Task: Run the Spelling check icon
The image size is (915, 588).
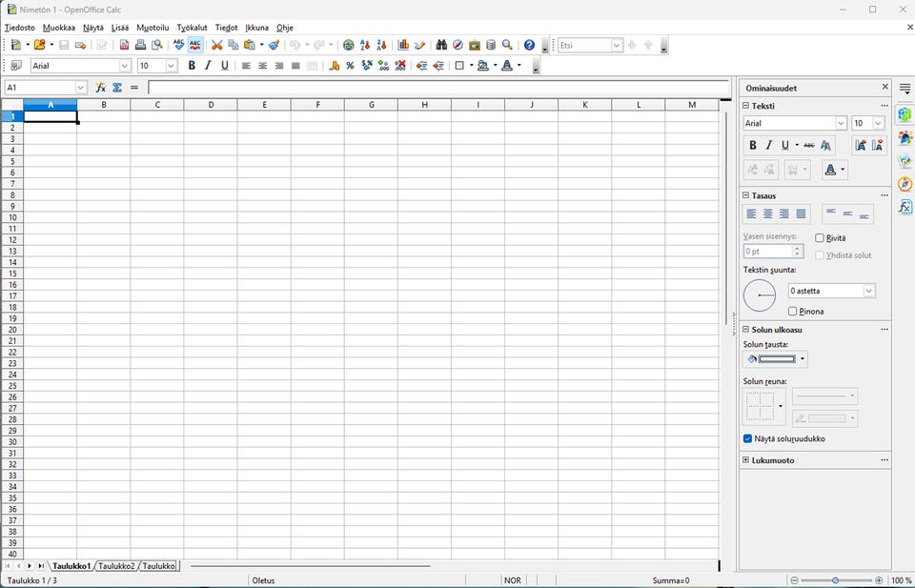Action: (x=178, y=45)
